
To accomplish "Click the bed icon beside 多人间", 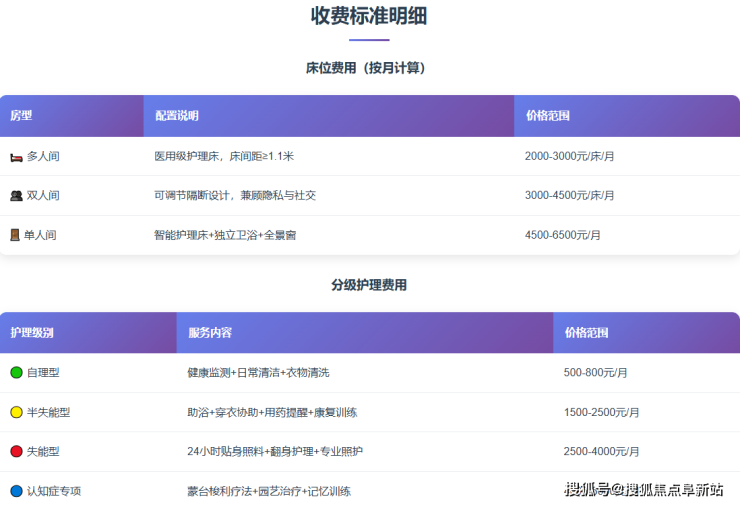I will point(16,157).
